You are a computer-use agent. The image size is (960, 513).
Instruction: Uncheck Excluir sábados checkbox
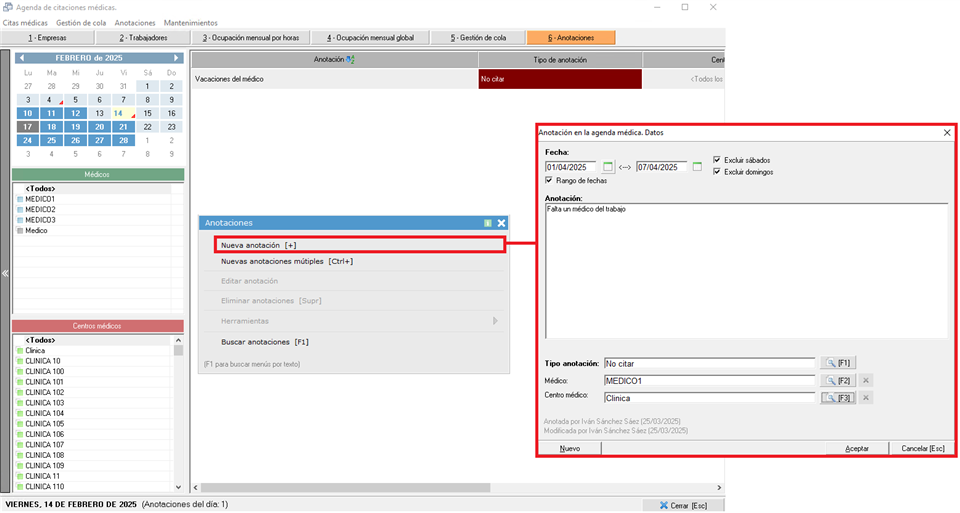pyautogui.click(x=717, y=160)
